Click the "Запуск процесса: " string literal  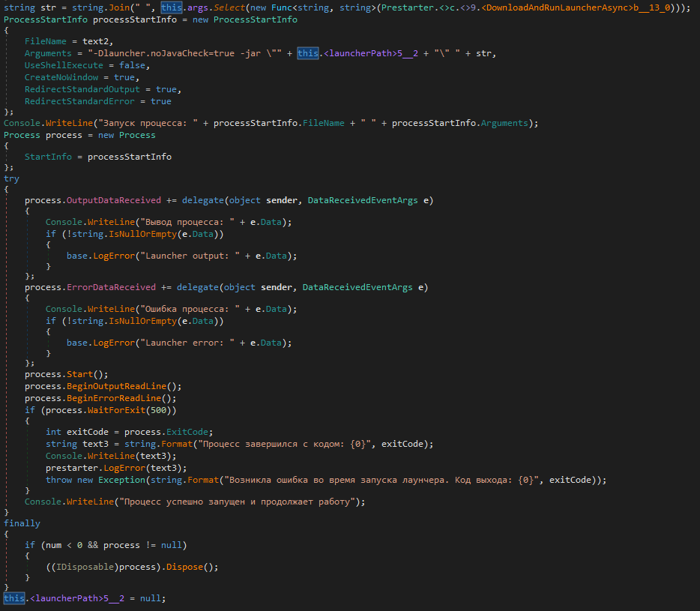point(148,123)
